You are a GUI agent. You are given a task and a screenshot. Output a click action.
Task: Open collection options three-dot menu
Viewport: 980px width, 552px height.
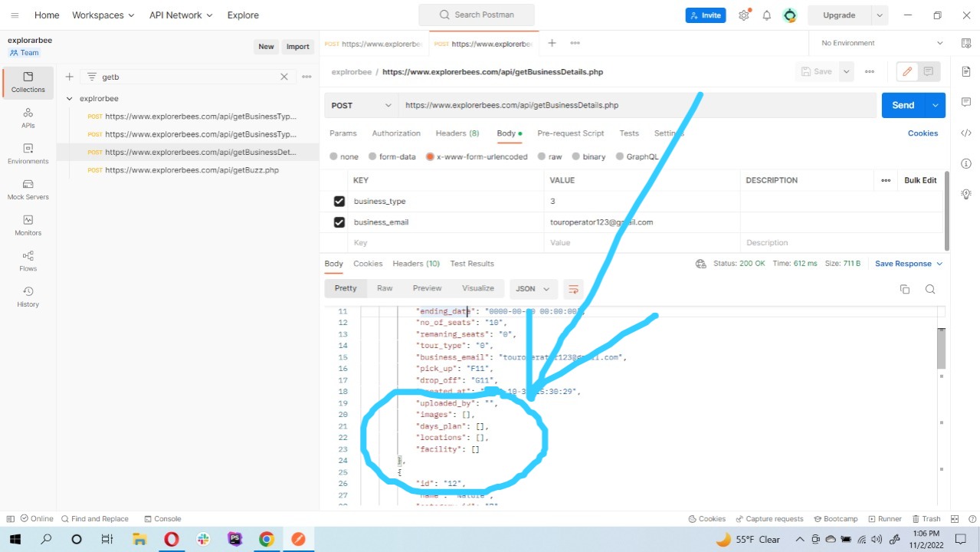point(306,77)
